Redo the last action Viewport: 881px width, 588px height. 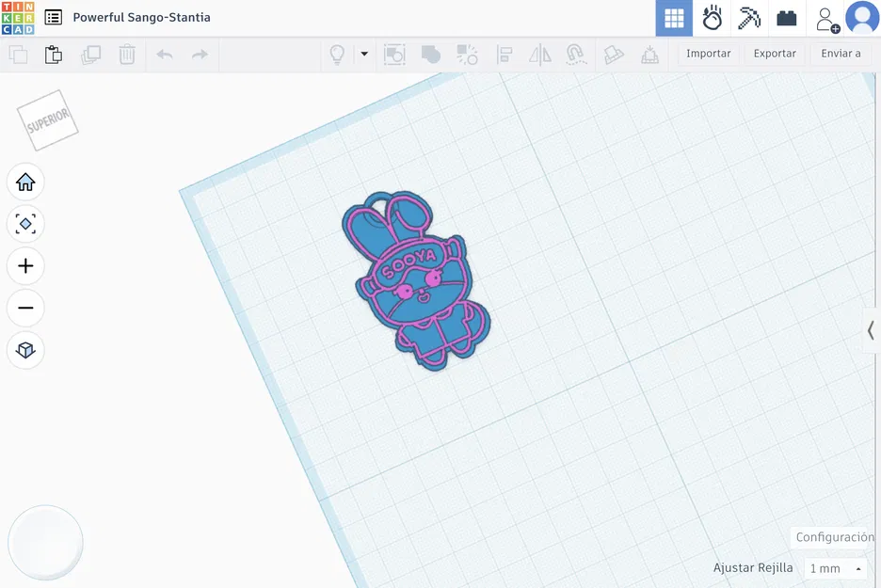point(200,55)
